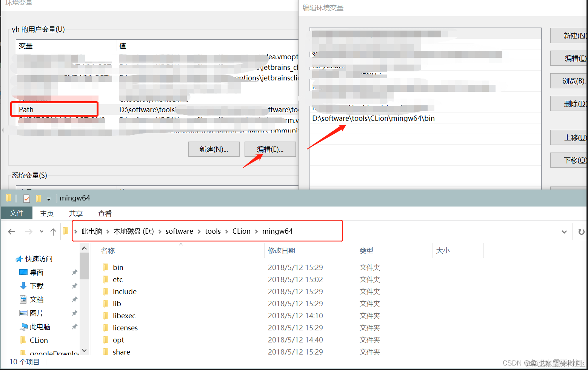
Task: Click the Back arrow in File Explorer
Action: tap(12, 231)
